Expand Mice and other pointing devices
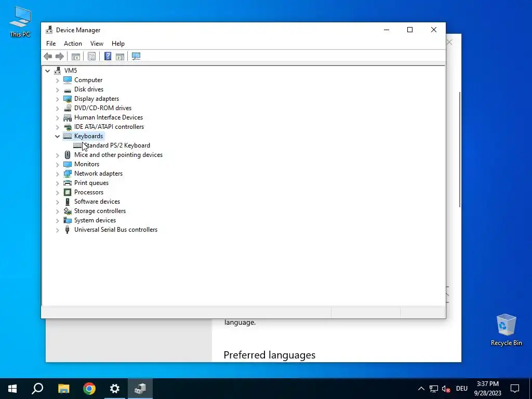Image resolution: width=532 pixels, height=399 pixels. 57,155
